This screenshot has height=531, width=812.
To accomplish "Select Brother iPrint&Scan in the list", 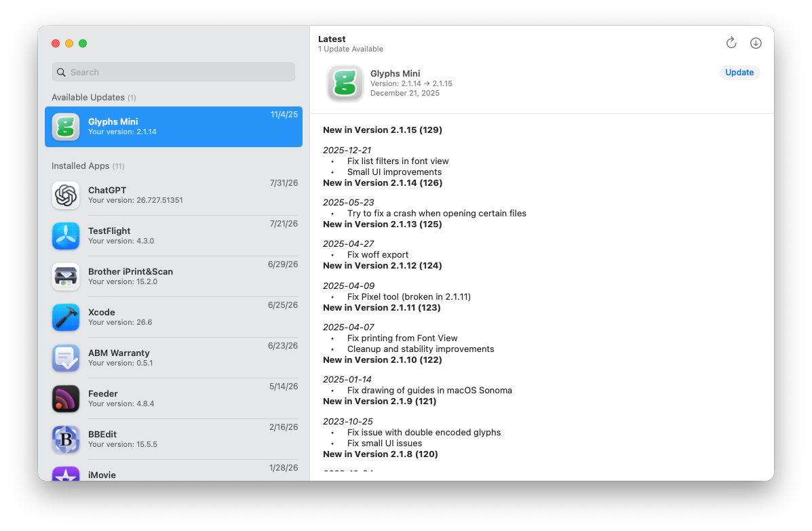I will (x=174, y=277).
